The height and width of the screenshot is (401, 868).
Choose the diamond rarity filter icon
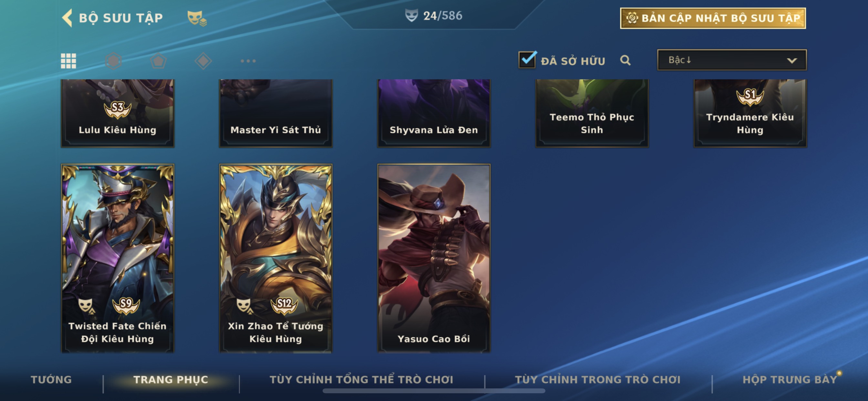pyautogui.click(x=203, y=61)
